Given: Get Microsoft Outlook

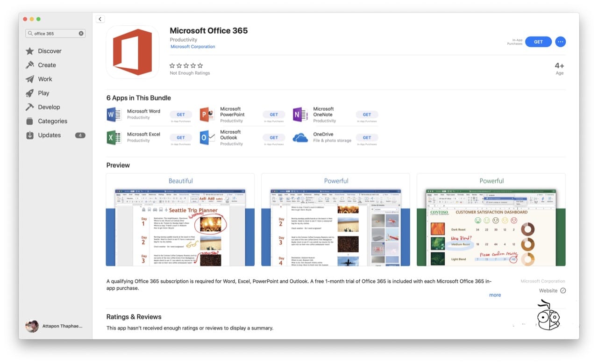Looking at the screenshot, I should point(274,137).
